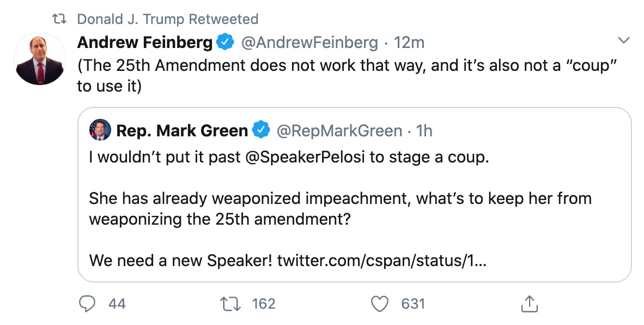Viewport: 644px width, 325px height.
Task: Click the 162 retweet count
Action: [x=265, y=304]
